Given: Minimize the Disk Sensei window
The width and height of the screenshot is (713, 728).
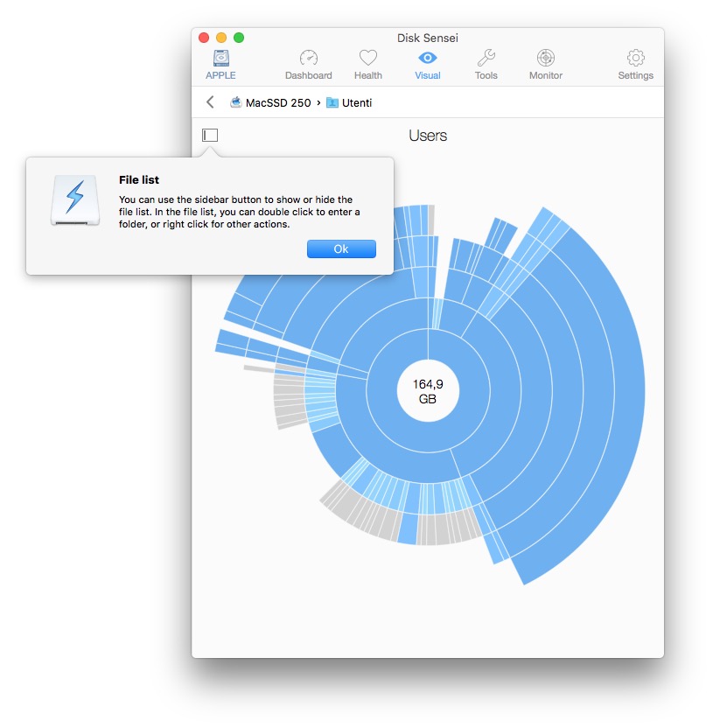Looking at the screenshot, I should [x=221, y=38].
